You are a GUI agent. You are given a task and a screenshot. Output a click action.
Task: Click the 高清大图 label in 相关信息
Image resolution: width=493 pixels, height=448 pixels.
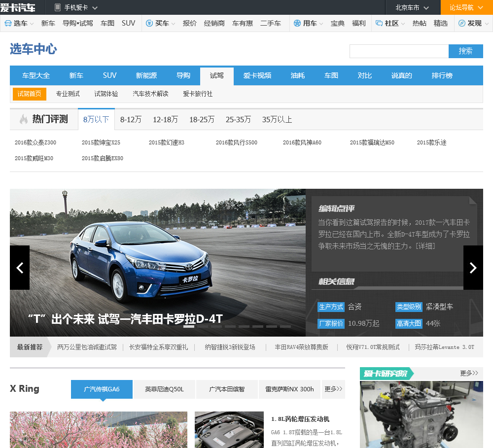[x=409, y=323]
